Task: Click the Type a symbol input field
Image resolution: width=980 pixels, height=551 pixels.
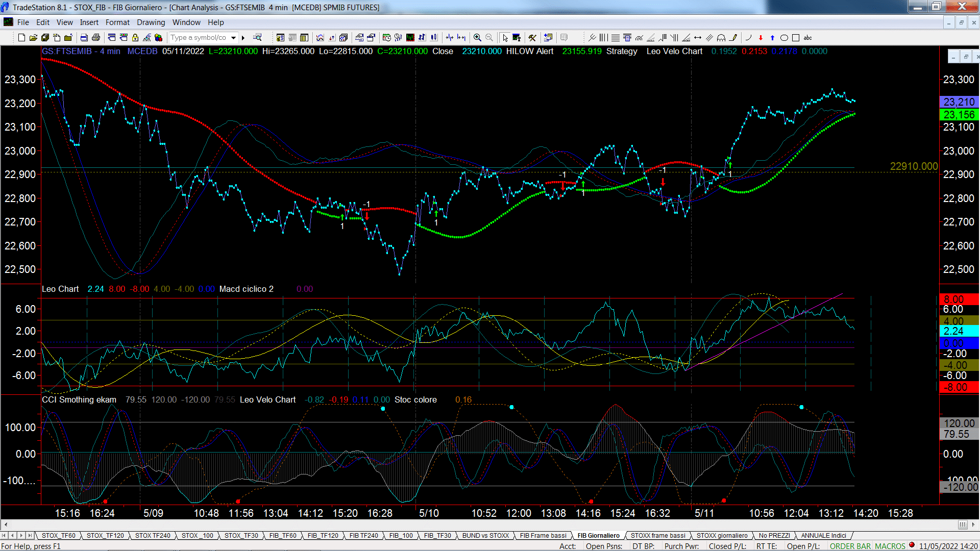Action: (200, 38)
